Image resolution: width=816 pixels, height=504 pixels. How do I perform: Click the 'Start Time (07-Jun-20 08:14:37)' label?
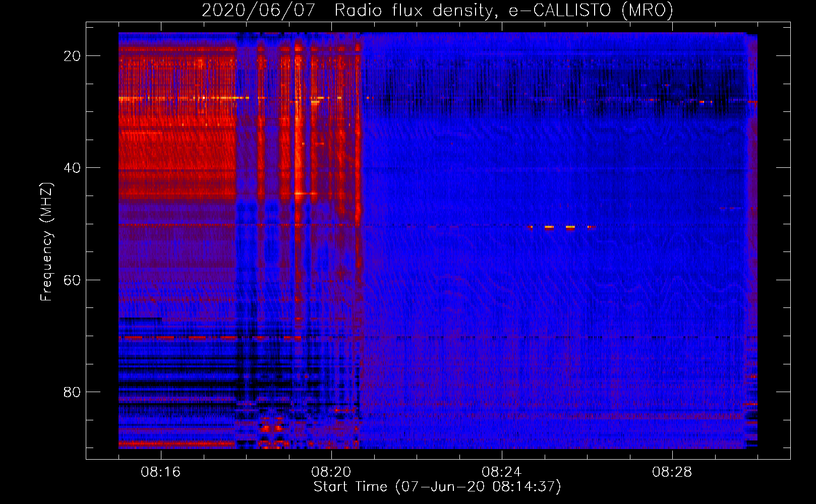point(437,487)
